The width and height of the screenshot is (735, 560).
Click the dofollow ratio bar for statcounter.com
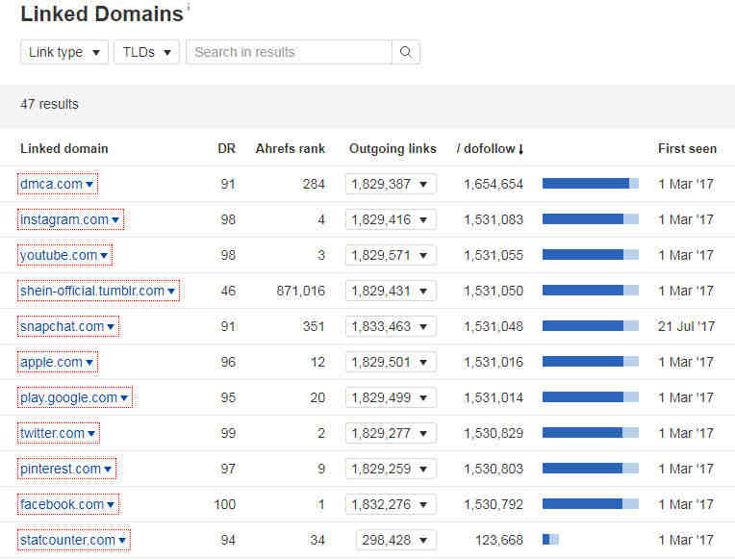(551, 540)
